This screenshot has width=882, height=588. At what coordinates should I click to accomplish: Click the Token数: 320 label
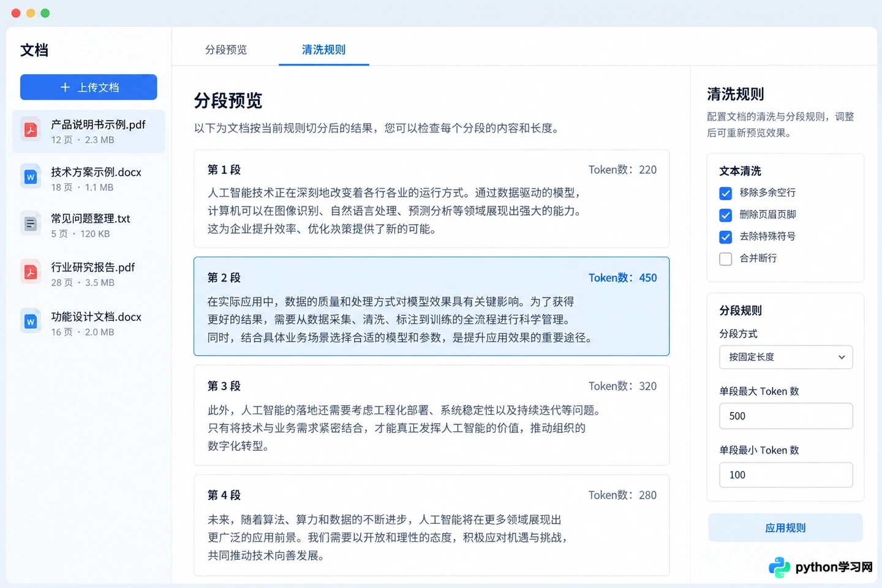tap(622, 386)
